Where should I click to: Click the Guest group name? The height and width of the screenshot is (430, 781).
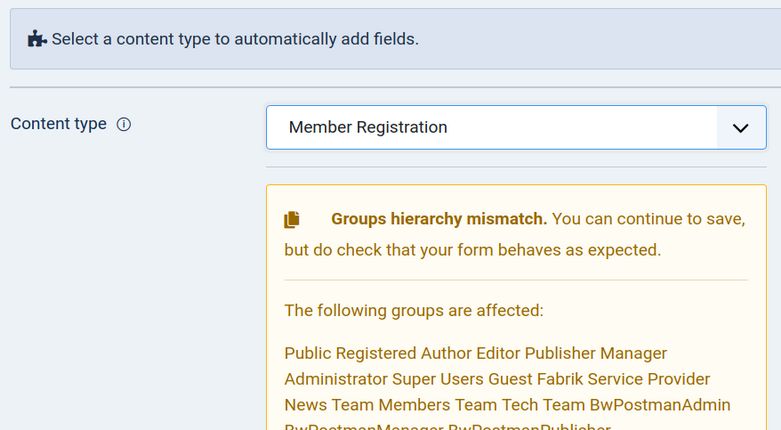[x=510, y=379]
